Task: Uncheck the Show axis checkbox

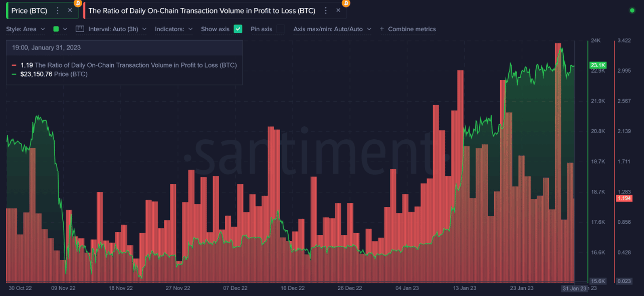Action: (238, 29)
